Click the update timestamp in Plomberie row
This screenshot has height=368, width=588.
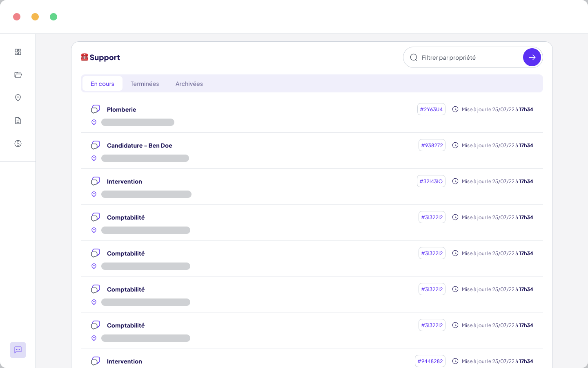[x=497, y=109]
